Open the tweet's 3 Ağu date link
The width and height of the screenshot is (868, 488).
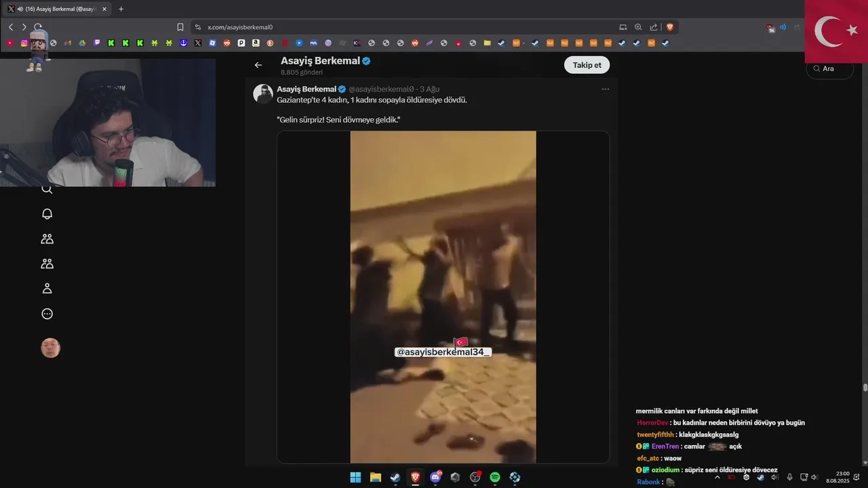click(x=429, y=89)
